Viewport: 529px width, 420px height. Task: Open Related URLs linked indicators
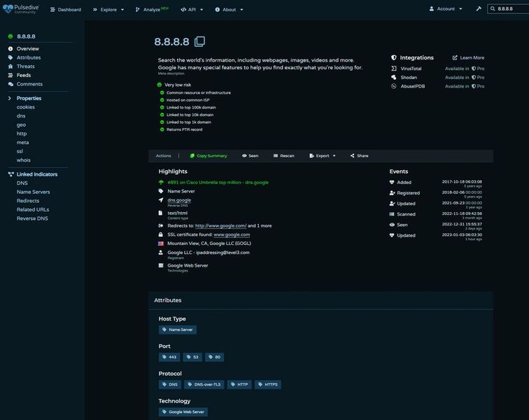click(33, 209)
